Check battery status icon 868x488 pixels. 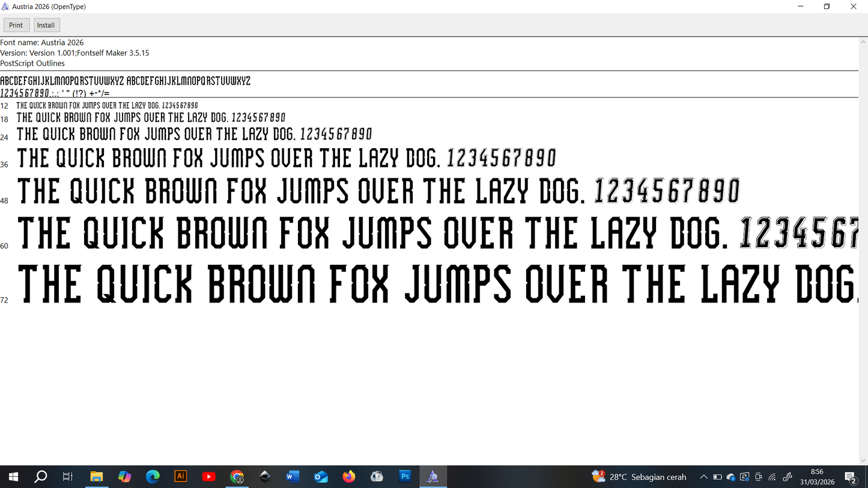point(717,477)
